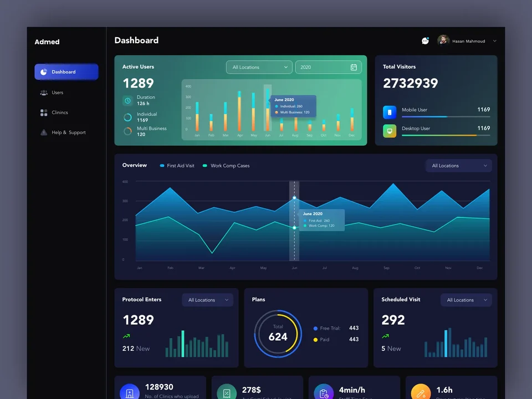This screenshot has width=532, height=399.
Task: Toggle First Aid Visit legend series
Action: point(177,166)
